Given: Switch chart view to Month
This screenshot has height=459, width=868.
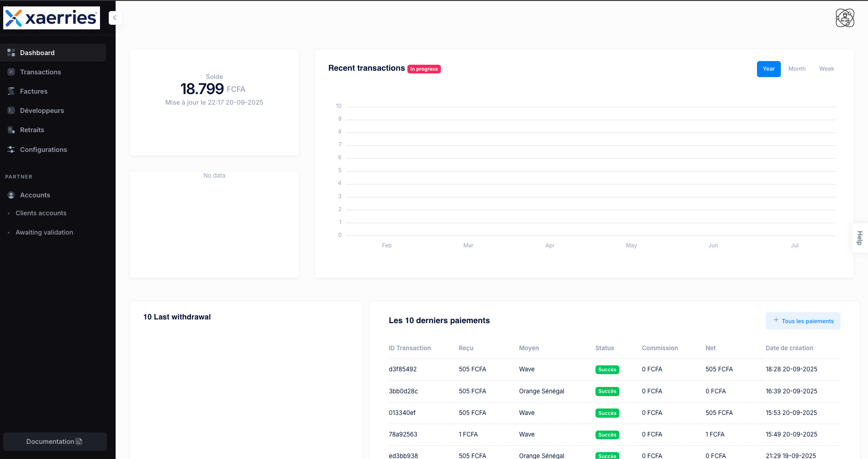Looking at the screenshot, I should tap(797, 69).
